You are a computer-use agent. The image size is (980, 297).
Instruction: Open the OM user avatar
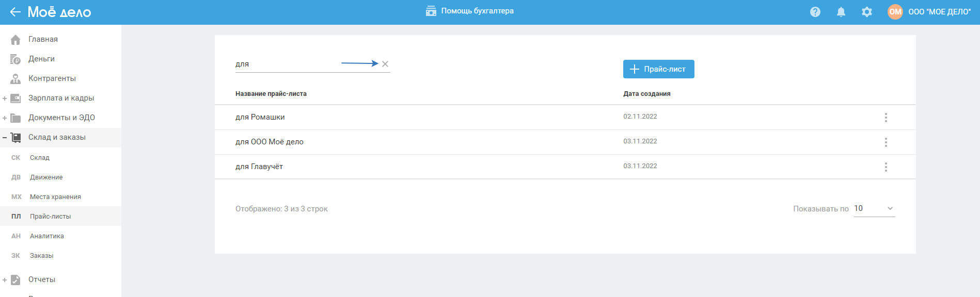pyautogui.click(x=895, y=12)
